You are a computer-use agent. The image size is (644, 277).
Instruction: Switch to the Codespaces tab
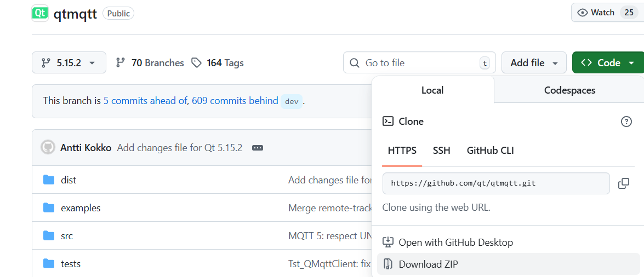click(x=569, y=90)
